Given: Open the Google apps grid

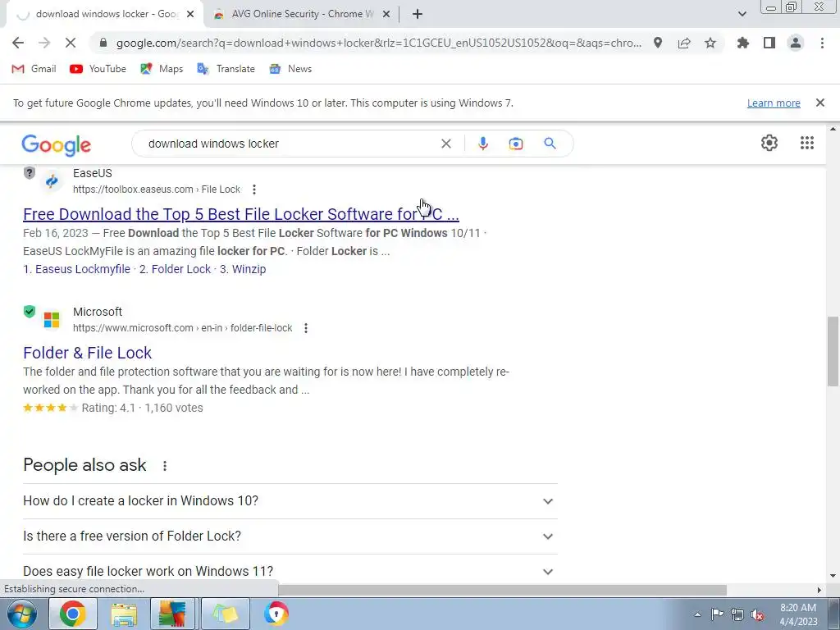Looking at the screenshot, I should point(807,143).
